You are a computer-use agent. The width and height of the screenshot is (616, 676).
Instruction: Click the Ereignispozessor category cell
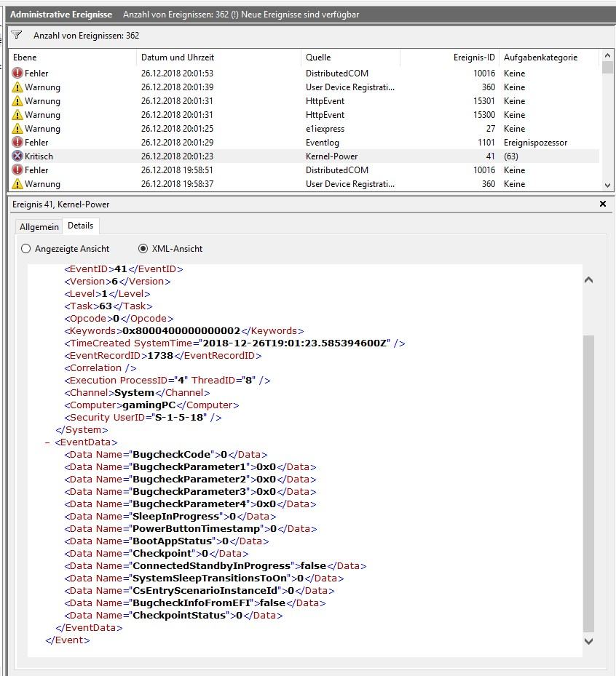tap(535, 143)
